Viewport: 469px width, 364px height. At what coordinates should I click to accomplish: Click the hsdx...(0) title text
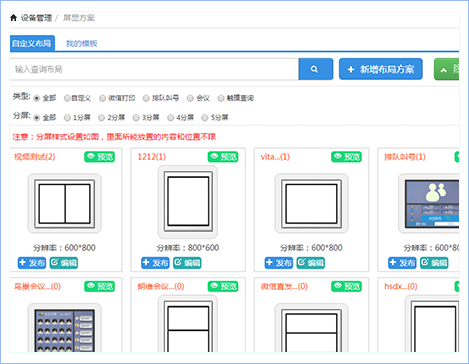(x=401, y=286)
